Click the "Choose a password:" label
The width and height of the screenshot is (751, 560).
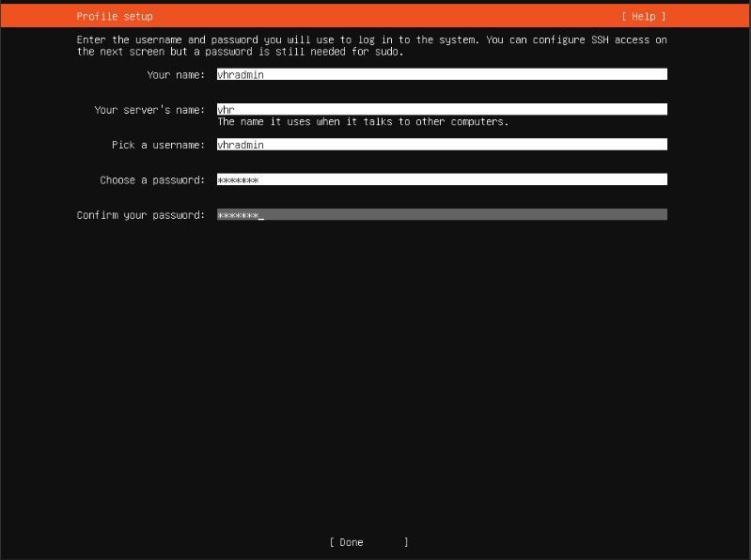pos(152,179)
